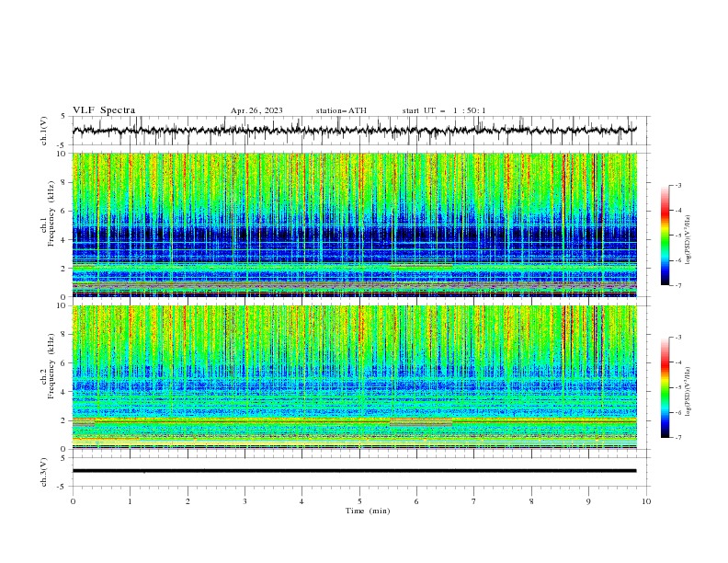728x563 pixels.
Task: Click time axis tick label "9"
Action: click(588, 501)
